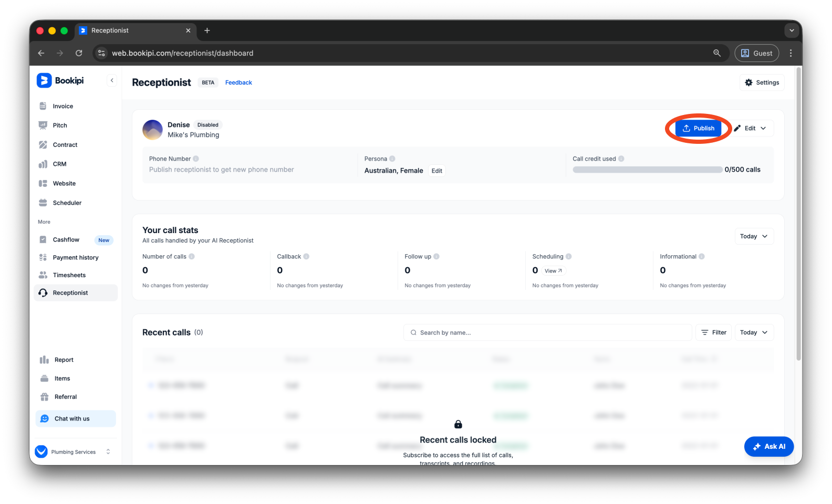This screenshot has width=832, height=504.
Task: Click the Items icon in the sidebar
Action: (x=45, y=379)
